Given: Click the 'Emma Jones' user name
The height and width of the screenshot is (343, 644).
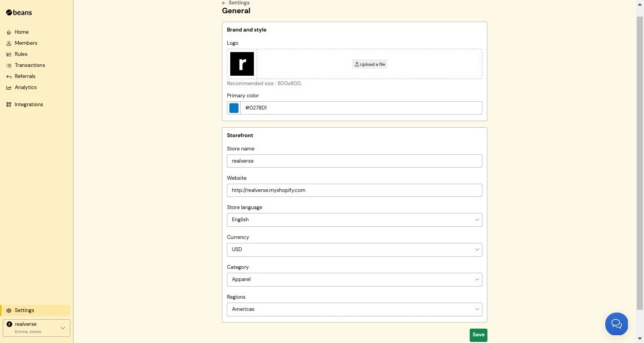Looking at the screenshot, I should (x=28, y=331).
